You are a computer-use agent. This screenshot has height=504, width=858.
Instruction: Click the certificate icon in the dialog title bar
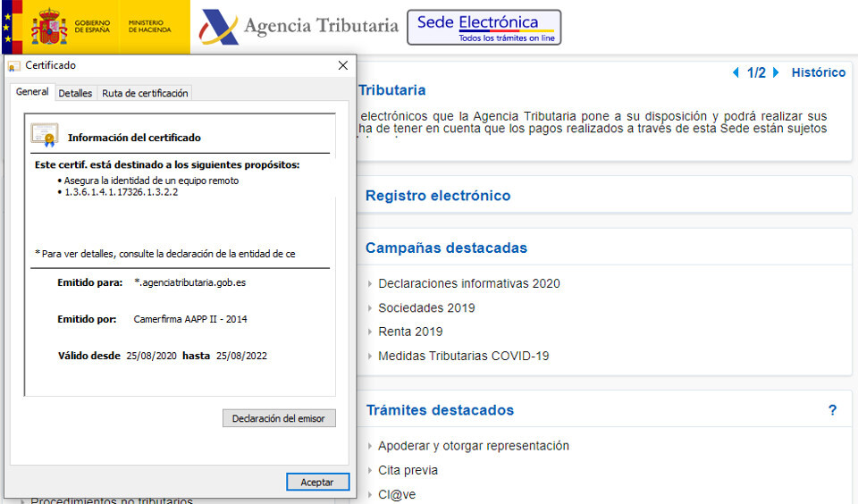[x=14, y=66]
